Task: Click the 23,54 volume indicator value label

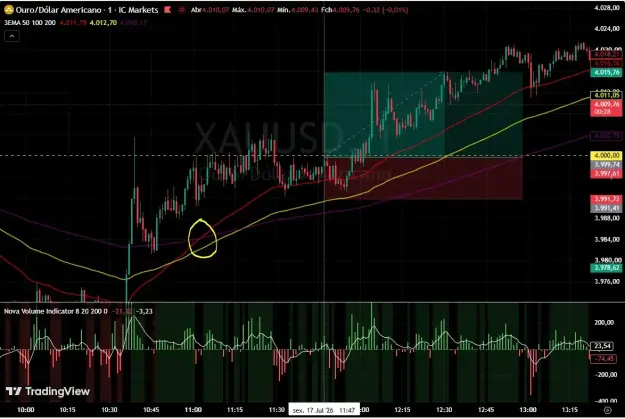Action: click(x=603, y=346)
